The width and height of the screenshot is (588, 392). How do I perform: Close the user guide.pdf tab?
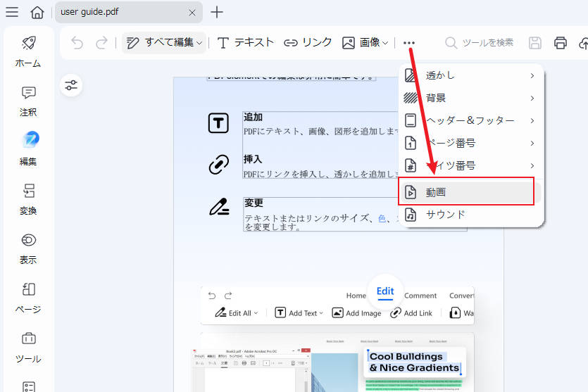click(192, 13)
